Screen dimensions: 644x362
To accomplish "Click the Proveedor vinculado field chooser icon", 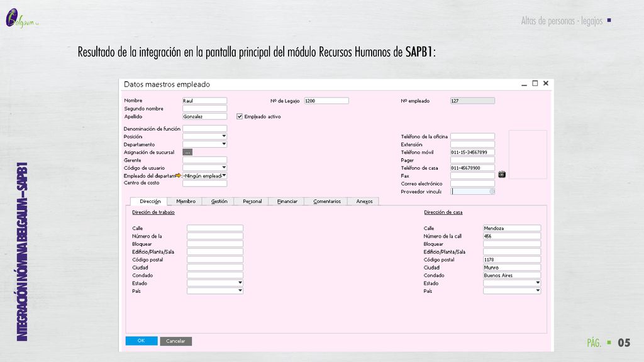I will pyautogui.click(x=492, y=191).
